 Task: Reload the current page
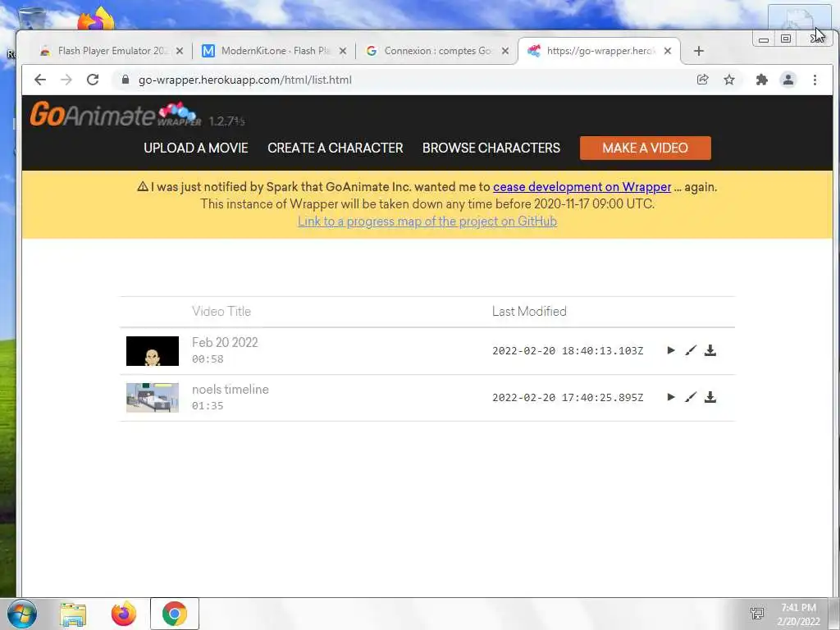[93, 80]
